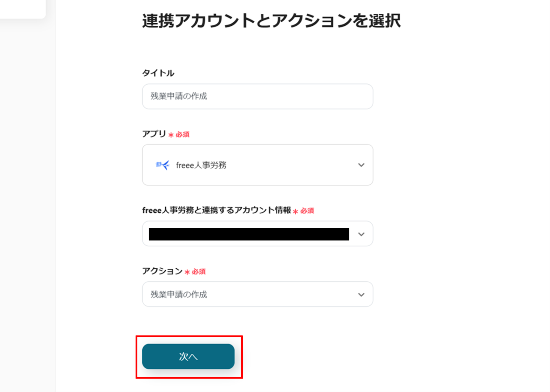550x392 pixels.
Task: Click the タイトル field label
Action: [x=158, y=73]
